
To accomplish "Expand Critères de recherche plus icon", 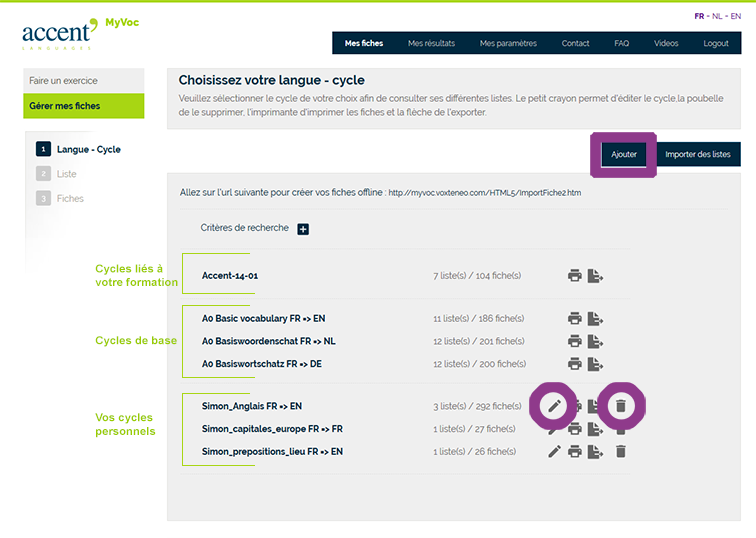I will pos(303,229).
